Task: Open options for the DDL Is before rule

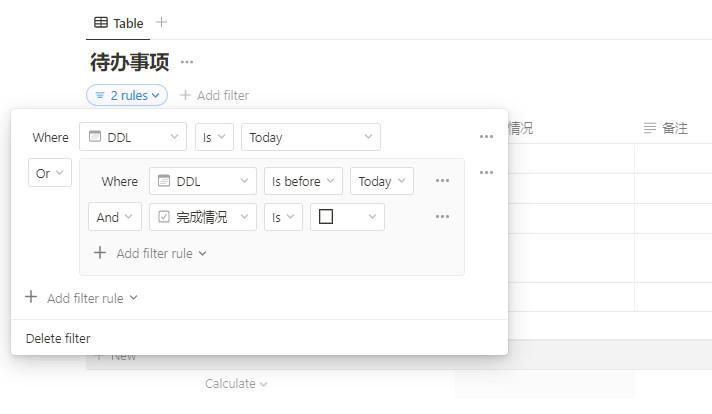Action: point(442,181)
